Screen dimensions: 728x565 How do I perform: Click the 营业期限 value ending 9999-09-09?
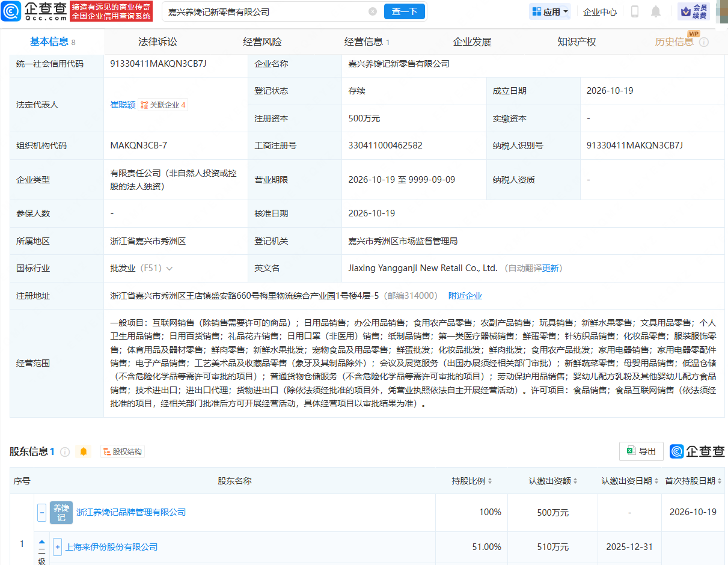click(x=402, y=180)
